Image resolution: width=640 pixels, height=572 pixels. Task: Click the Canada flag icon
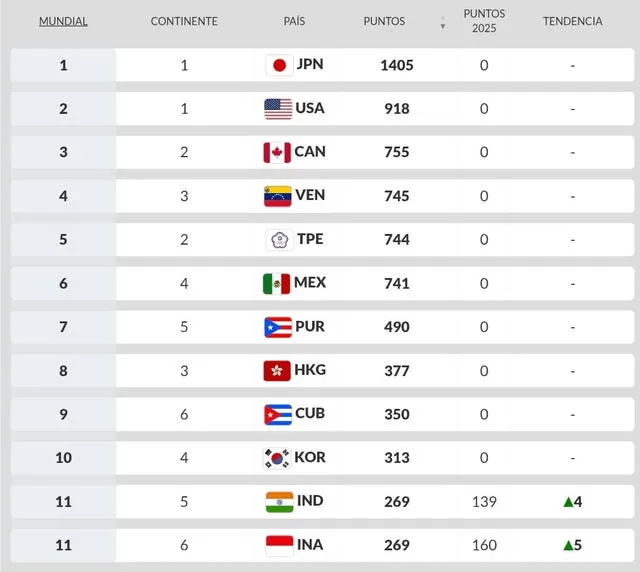(x=276, y=152)
